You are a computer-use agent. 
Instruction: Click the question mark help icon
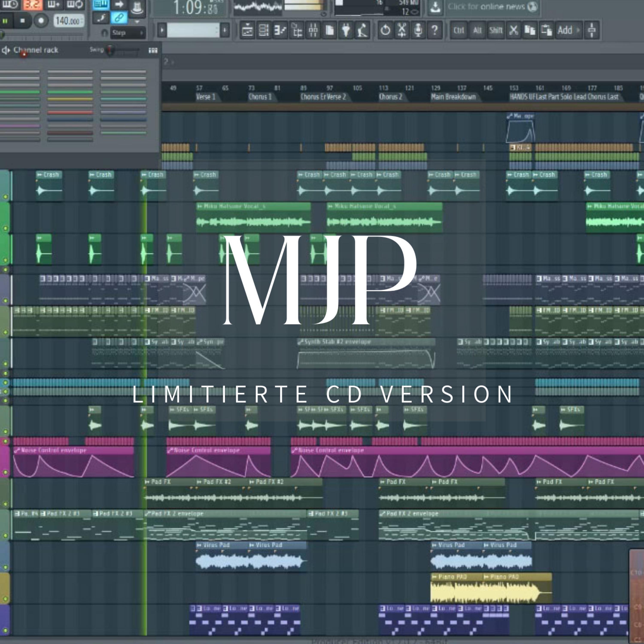point(434,30)
